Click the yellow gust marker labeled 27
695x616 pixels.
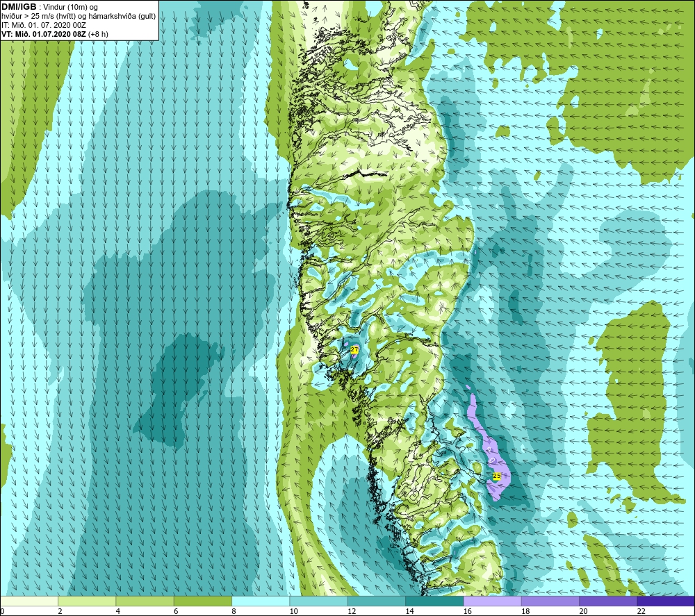click(x=354, y=349)
